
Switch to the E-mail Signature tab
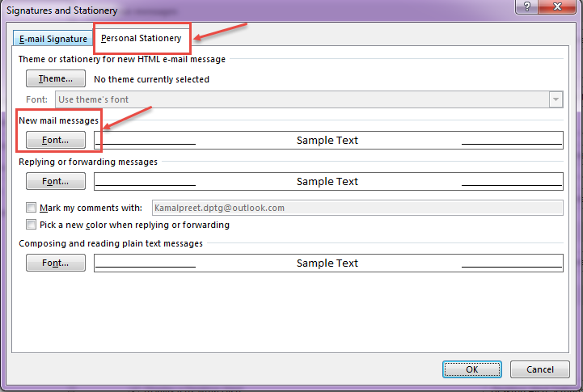[x=53, y=39]
